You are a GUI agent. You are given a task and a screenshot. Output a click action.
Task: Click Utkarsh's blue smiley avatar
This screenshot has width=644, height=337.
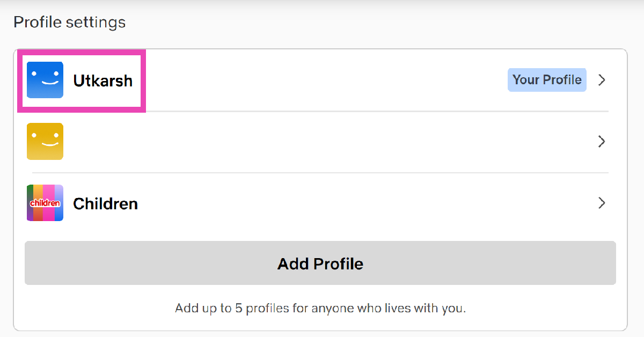[x=45, y=80]
